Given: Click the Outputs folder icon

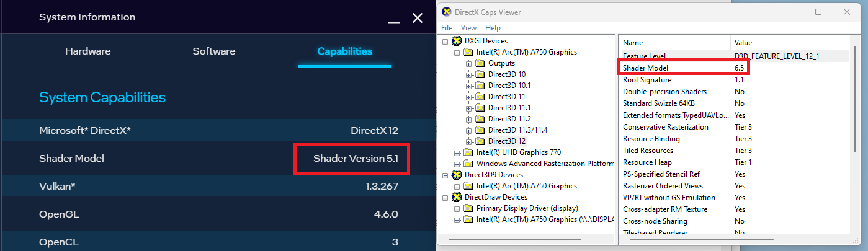Looking at the screenshot, I should point(480,63).
